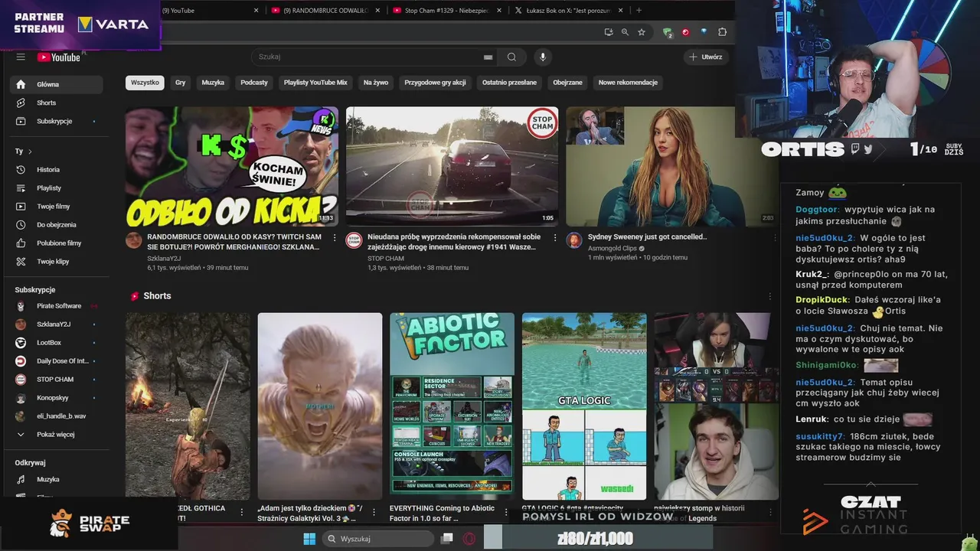Open Do obejrzenia watch-later list

click(x=57, y=225)
